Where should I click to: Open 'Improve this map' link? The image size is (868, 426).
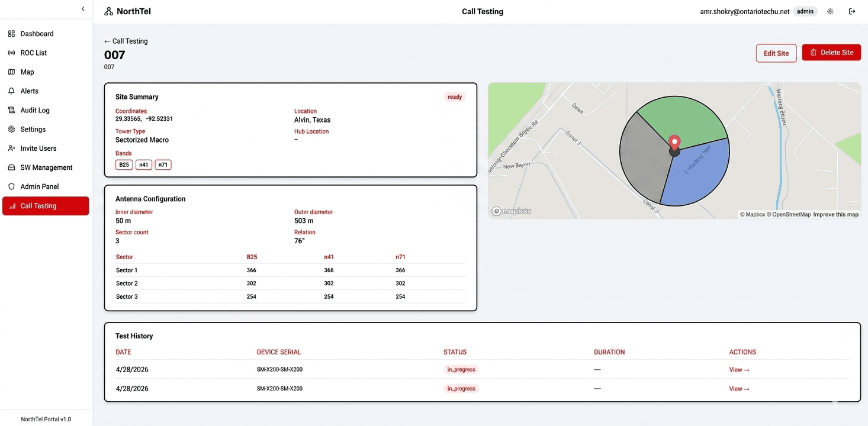pyautogui.click(x=835, y=214)
